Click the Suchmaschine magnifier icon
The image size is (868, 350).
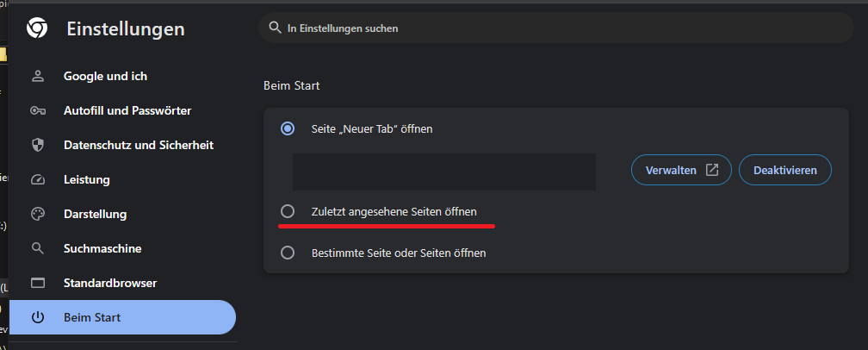point(37,248)
